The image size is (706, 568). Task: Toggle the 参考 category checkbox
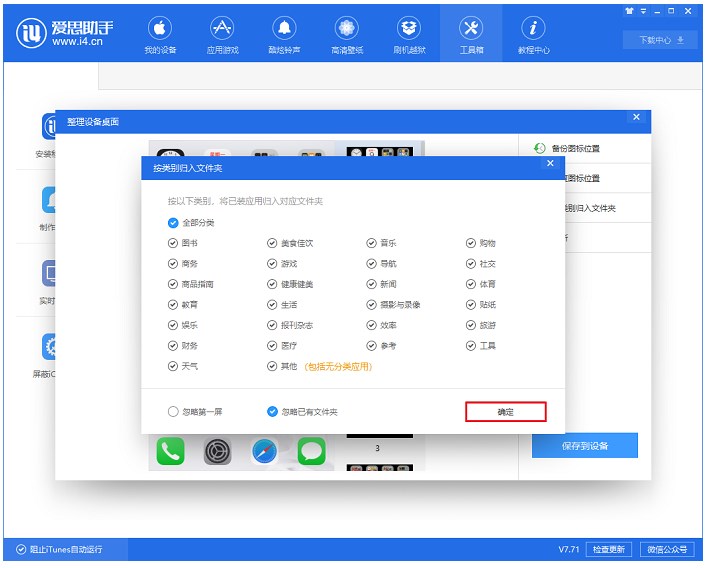371,346
